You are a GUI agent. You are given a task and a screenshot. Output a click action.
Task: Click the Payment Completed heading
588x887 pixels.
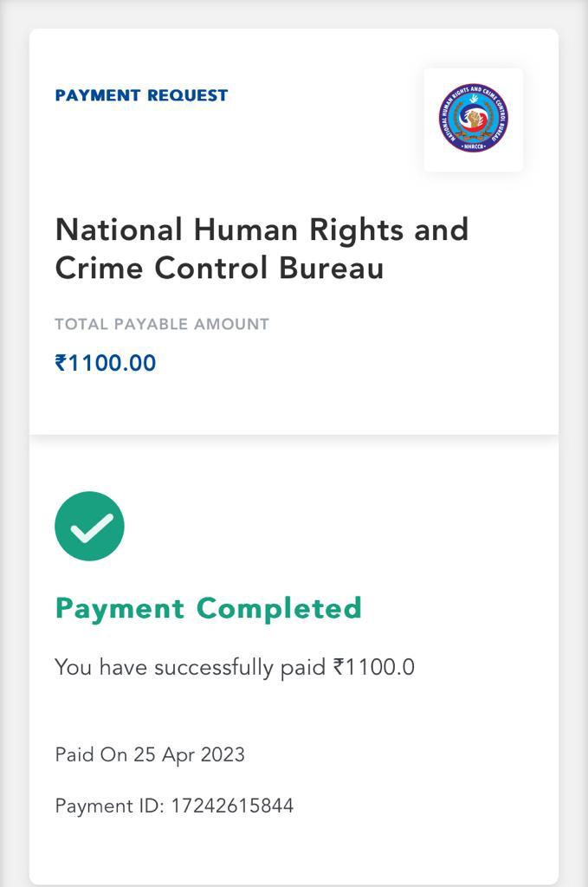click(x=208, y=608)
